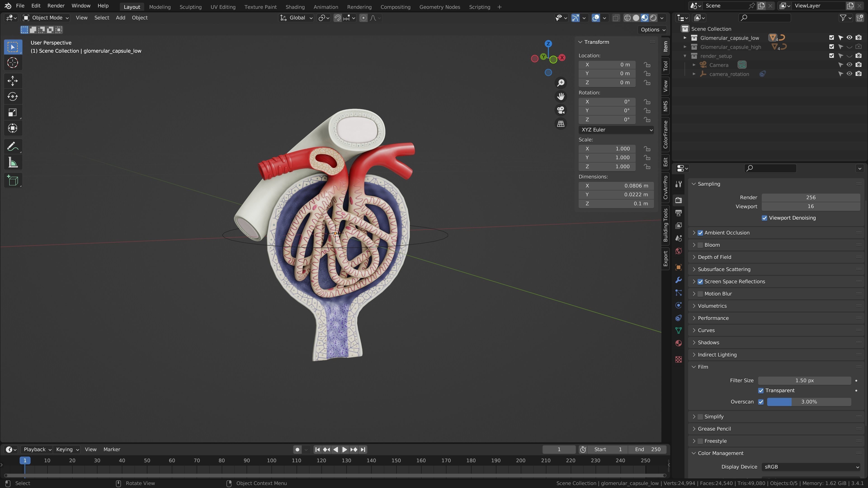Open Material properties tab icon

point(679,343)
